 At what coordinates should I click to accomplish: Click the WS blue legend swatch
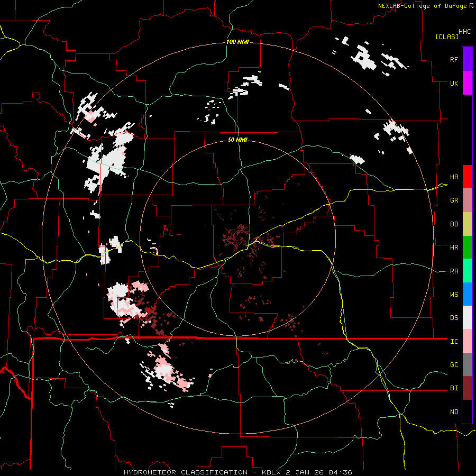pos(467,294)
